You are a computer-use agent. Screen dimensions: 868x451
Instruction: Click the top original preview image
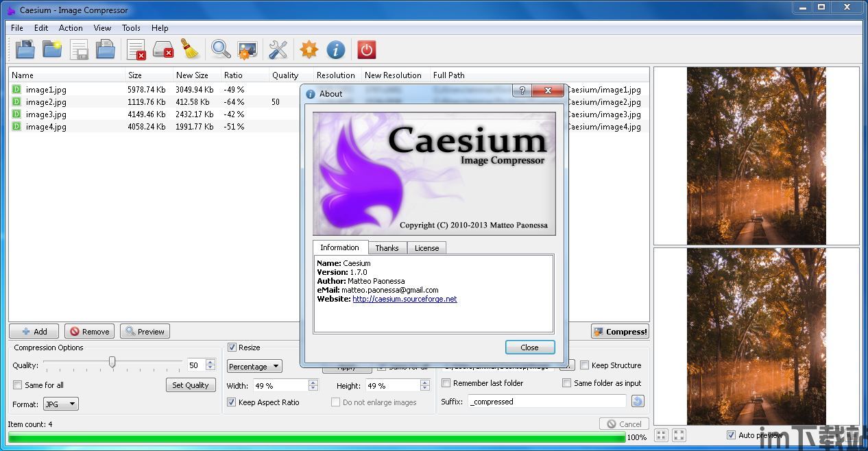point(756,156)
